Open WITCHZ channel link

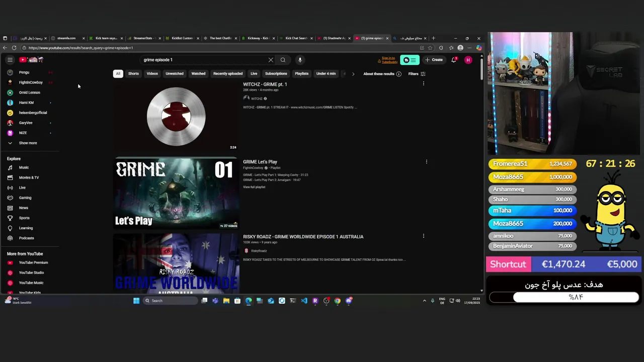pos(257,99)
